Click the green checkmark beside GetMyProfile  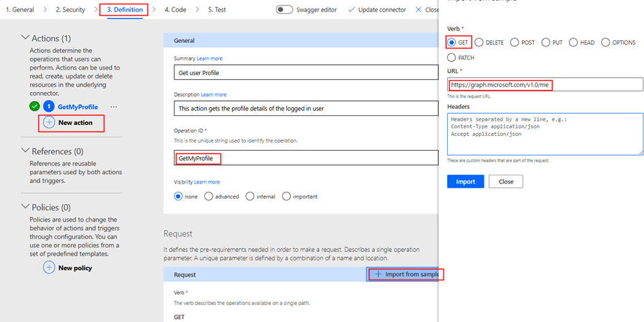coord(35,107)
